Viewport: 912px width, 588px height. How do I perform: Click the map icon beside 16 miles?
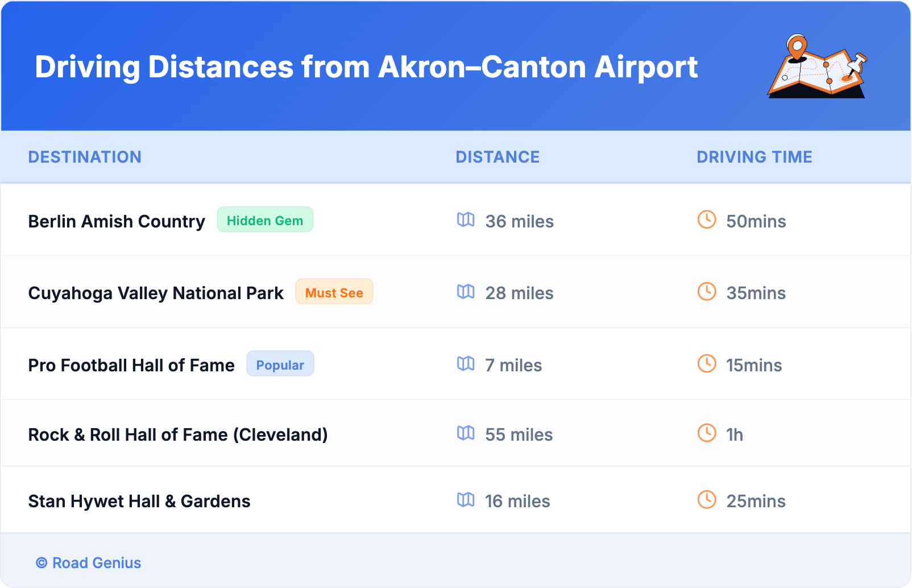pos(466,500)
